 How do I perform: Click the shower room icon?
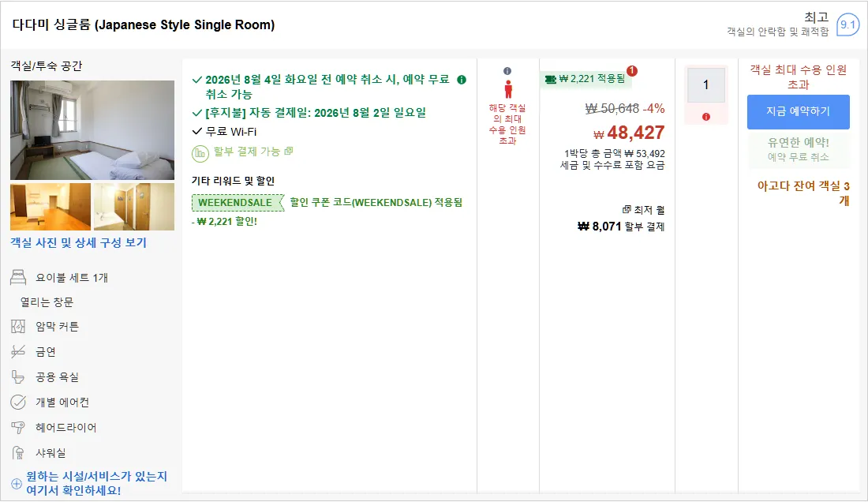pos(18,453)
